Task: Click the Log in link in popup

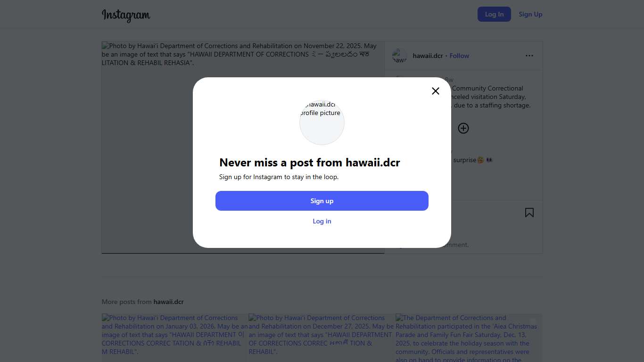Action: click(322, 221)
